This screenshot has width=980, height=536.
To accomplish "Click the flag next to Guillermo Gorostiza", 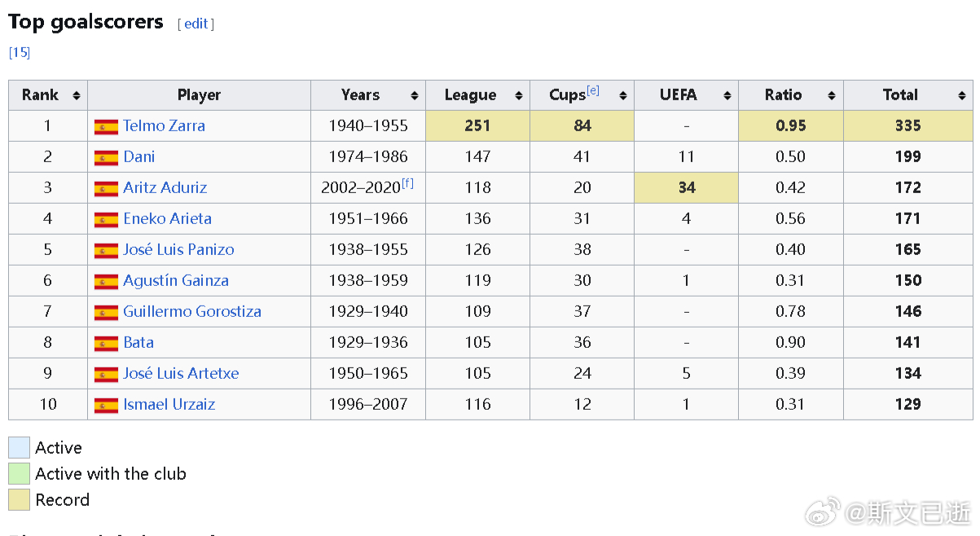I will [106, 312].
